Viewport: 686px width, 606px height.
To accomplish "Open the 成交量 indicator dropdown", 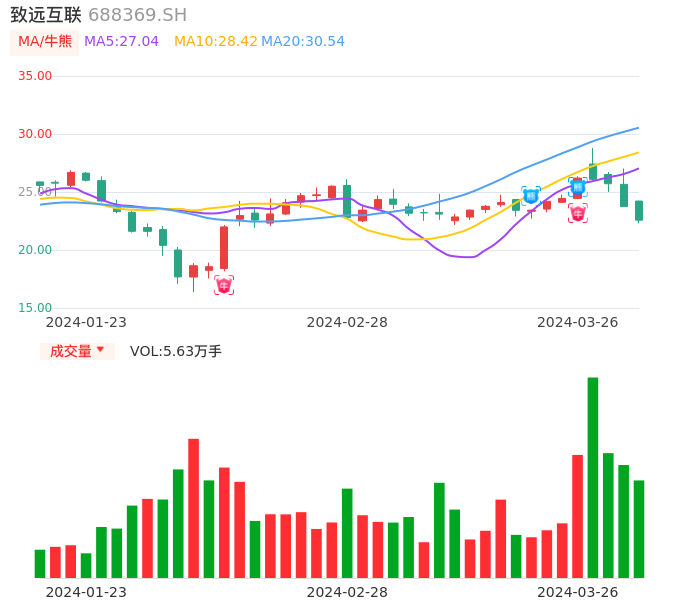I will pos(77,351).
